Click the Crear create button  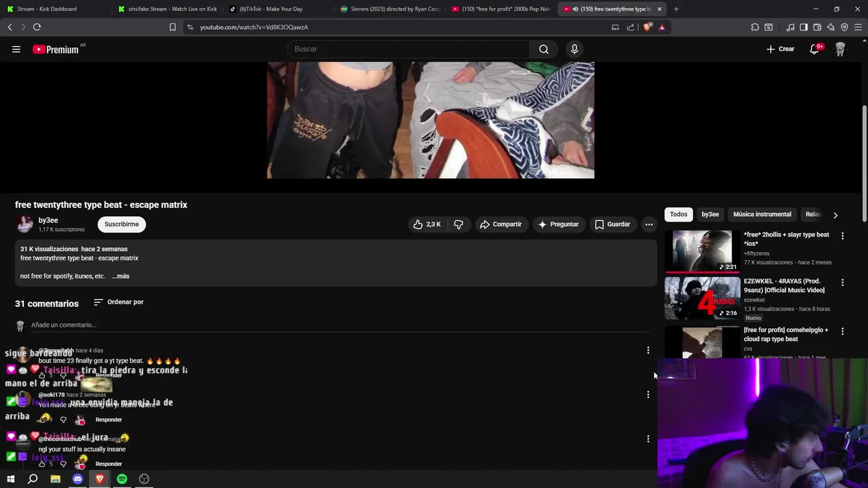781,49
